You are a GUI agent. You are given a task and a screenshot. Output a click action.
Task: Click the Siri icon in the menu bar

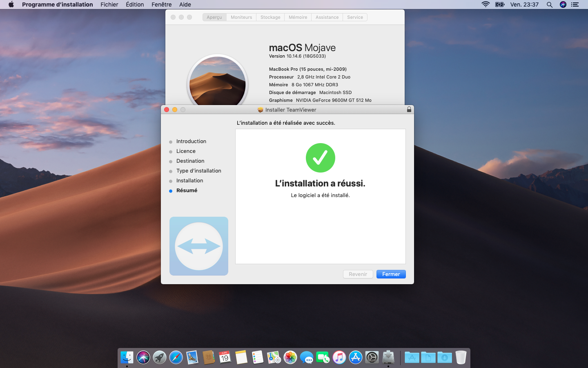pos(563,4)
